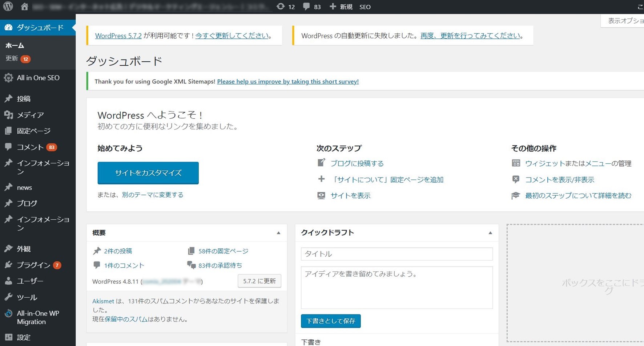Click 再度、更新を行ってみてください link

click(470, 36)
